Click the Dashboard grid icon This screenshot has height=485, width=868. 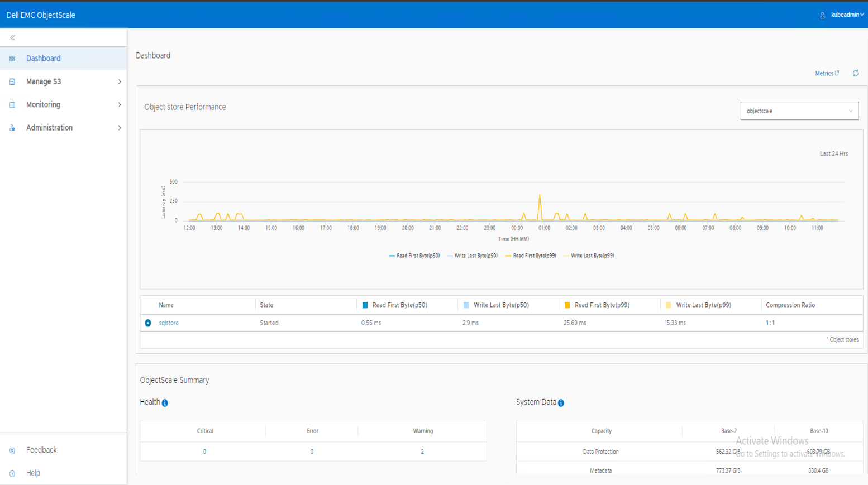click(12, 59)
